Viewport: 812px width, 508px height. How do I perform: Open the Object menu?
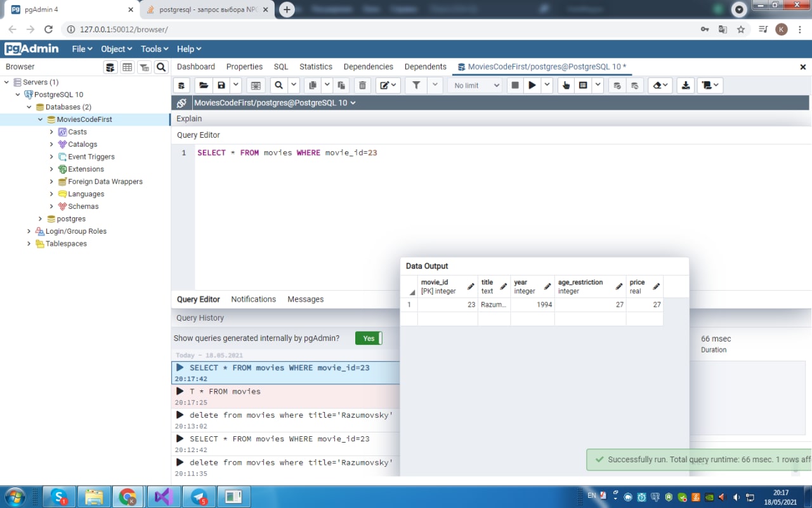(x=116, y=49)
